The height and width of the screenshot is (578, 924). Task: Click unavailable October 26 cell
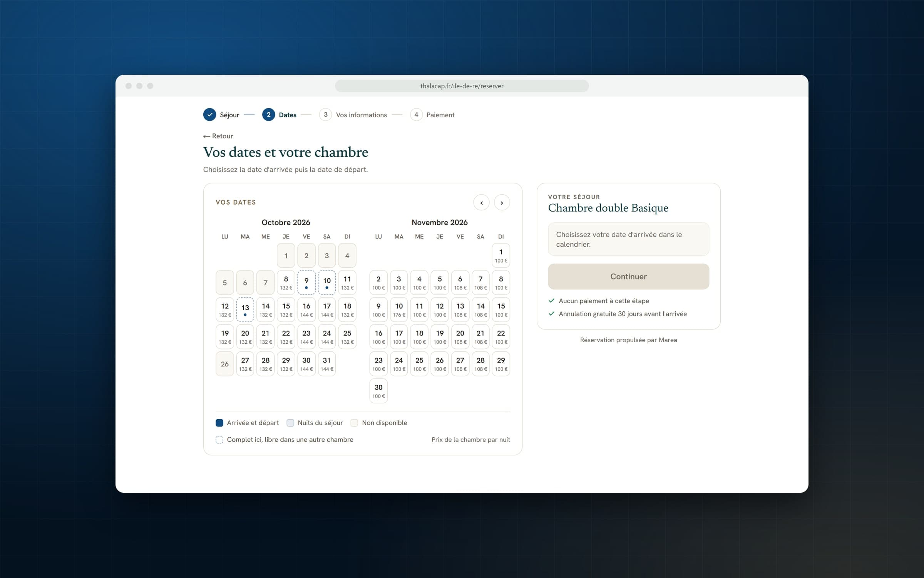(x=225, y=364)
